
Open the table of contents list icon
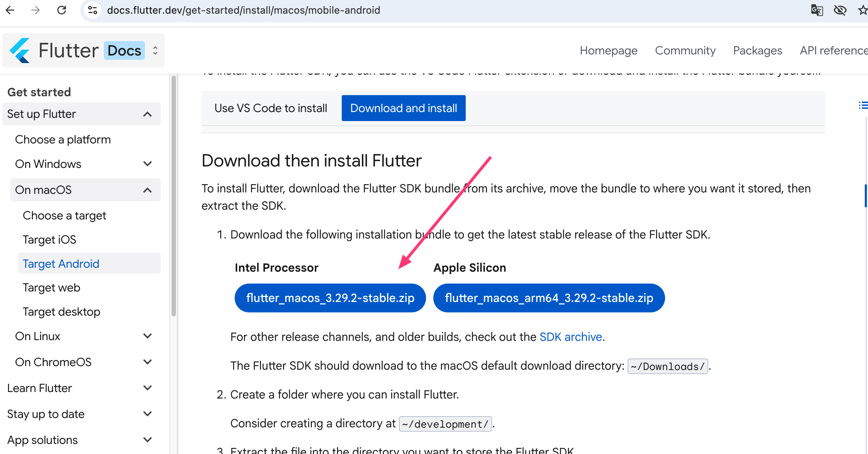pos(863,105)
